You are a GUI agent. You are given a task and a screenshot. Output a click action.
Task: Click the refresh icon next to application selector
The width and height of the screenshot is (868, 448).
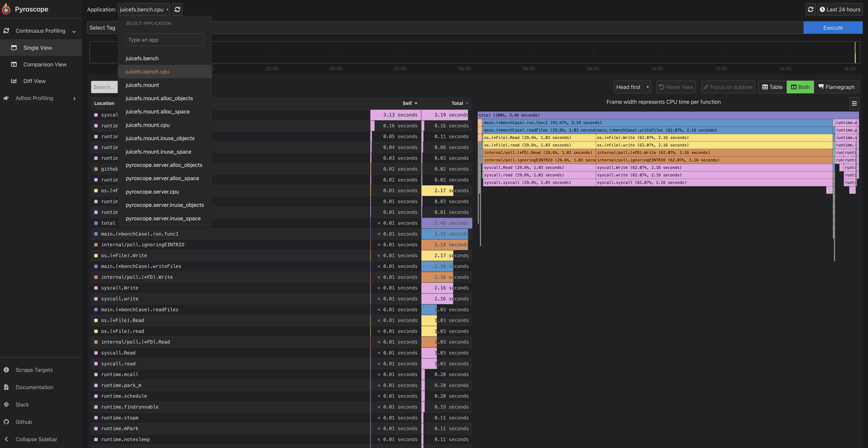[x=178, y=9]
